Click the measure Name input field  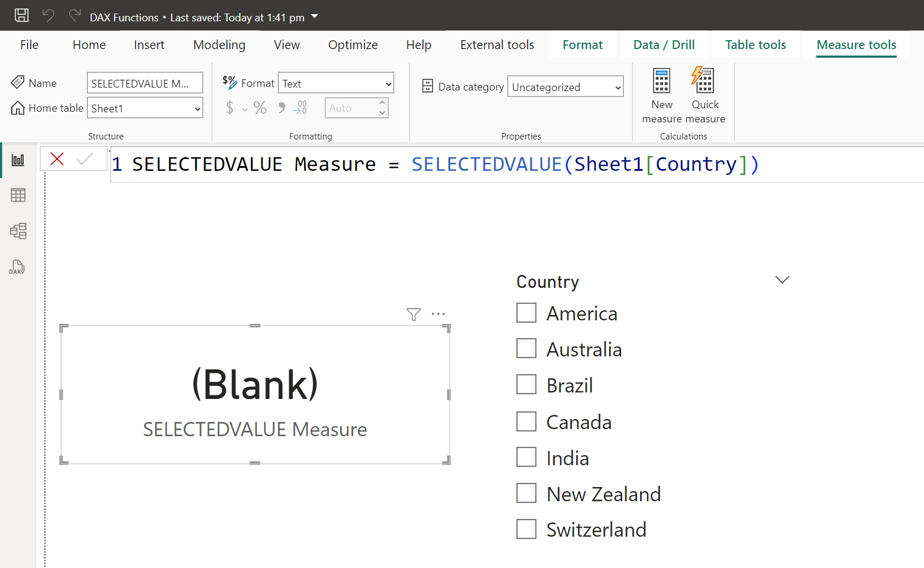pyautogui.click(x=144, y=83)
